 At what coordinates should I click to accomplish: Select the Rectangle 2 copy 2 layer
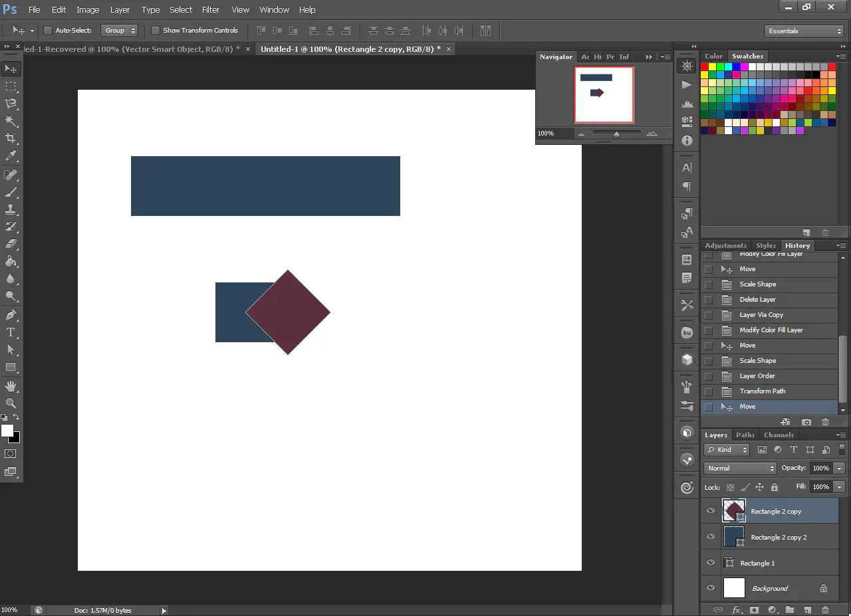[x=779, y=537]
